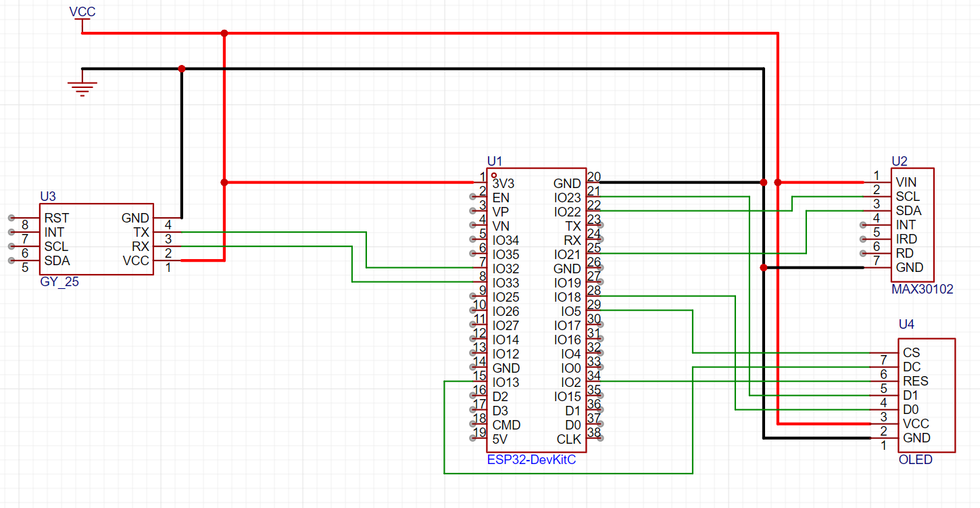980x508 pixels.
Task: Click the IO17 pin label
Action: [x=568, y=325]
